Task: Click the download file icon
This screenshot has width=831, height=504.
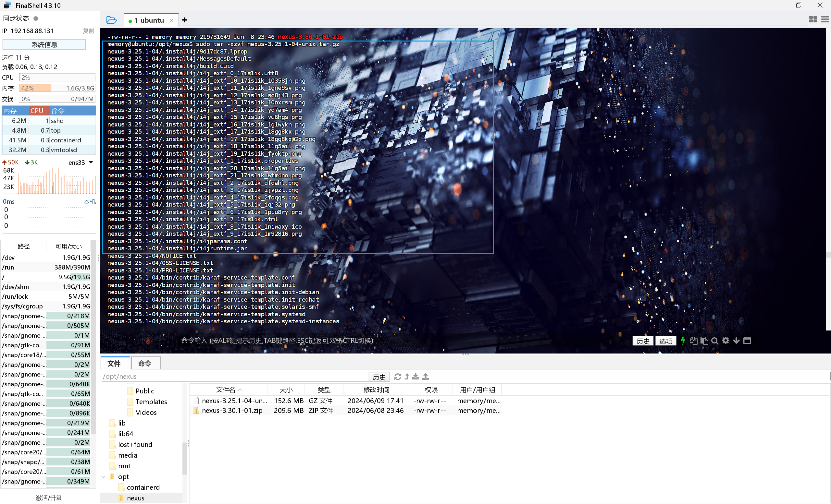Action: coord(415,377)
